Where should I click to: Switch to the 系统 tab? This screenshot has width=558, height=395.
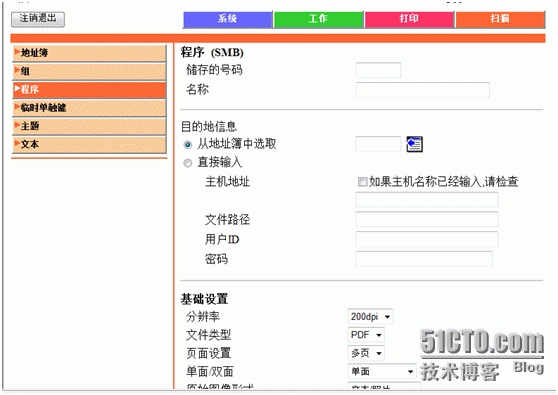(x=228, y=19)
